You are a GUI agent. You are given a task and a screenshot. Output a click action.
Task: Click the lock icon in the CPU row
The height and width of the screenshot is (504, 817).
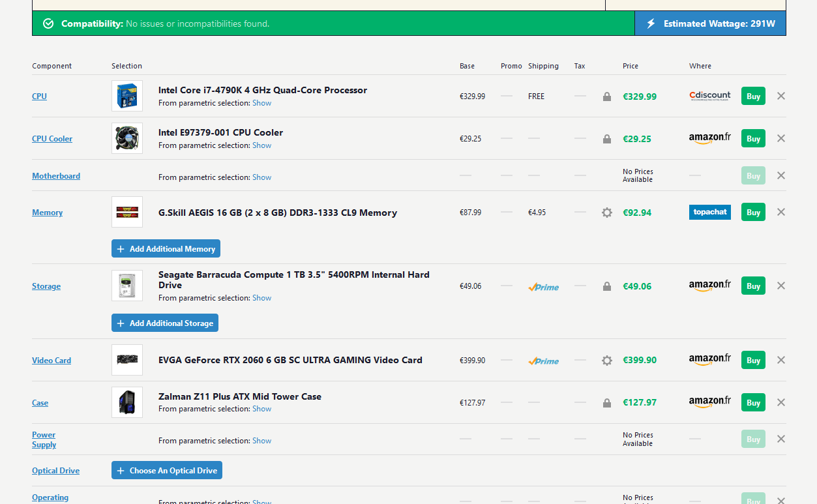pyautogui.click(x=607, y=96)
